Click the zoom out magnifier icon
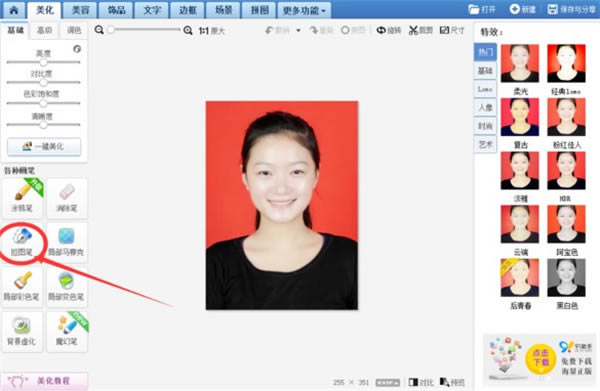Viewport: 600px width, 391px height. pos(99,29)
